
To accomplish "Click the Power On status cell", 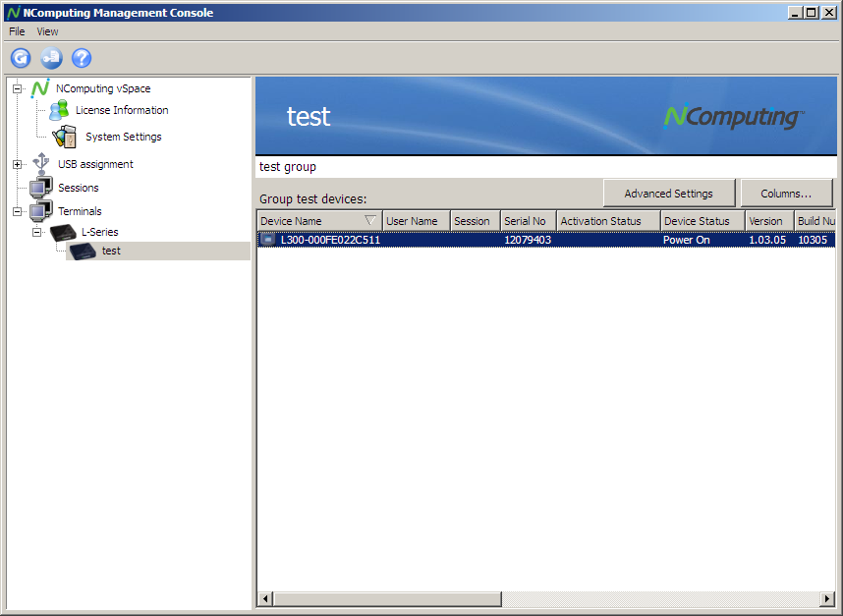I will click(x=687, y=240).
